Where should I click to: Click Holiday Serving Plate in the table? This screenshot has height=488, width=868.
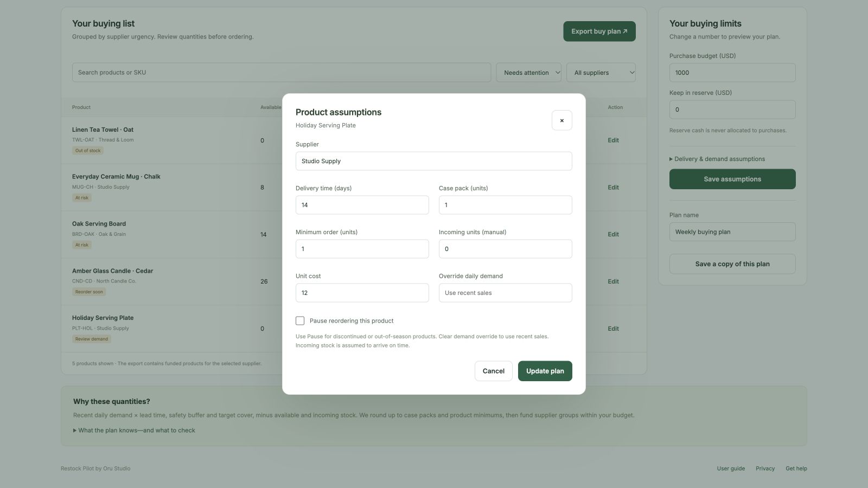(x=103, y=318)
